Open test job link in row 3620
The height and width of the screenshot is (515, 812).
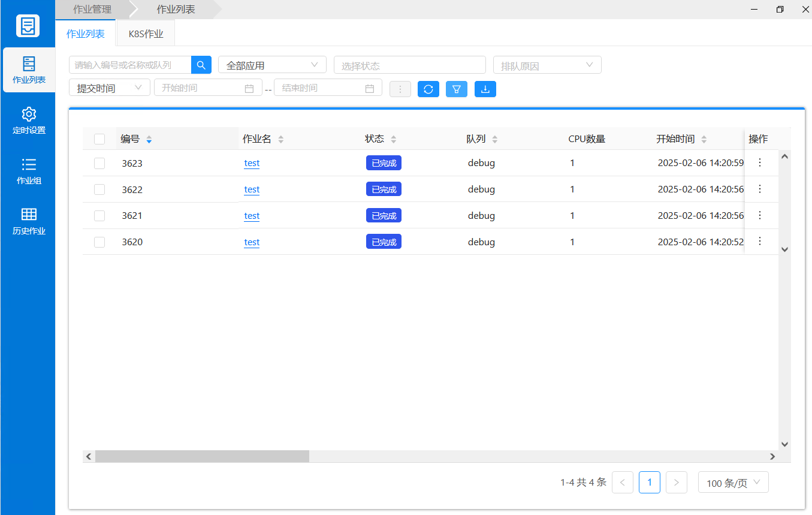pos(252,242)
